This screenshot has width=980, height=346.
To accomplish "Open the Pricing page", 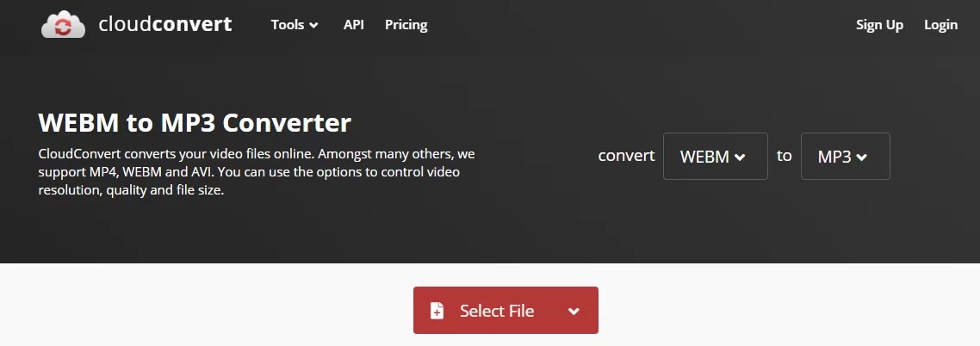I will click(406, 25).
